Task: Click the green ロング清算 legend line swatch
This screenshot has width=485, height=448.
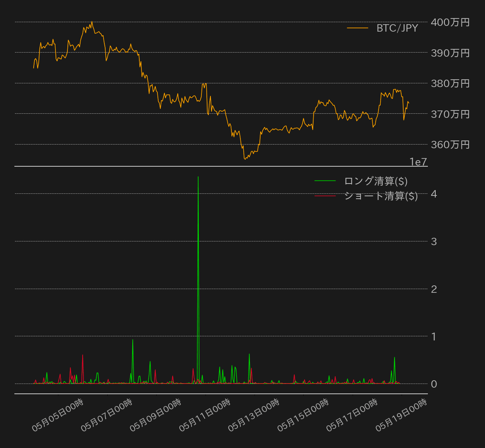Action: pos(325,181)
